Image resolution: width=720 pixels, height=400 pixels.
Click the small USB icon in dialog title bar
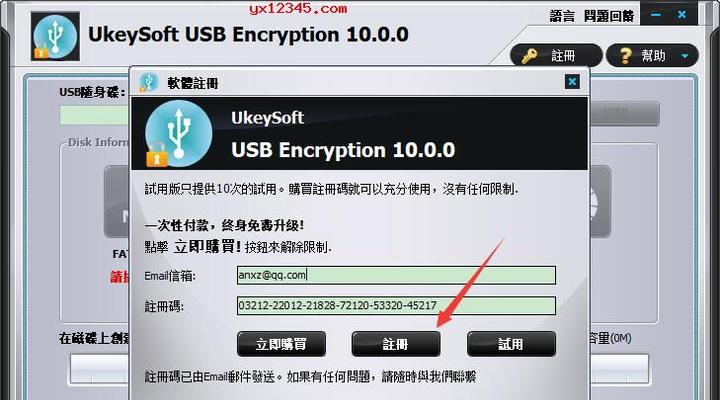click(148, 83)
